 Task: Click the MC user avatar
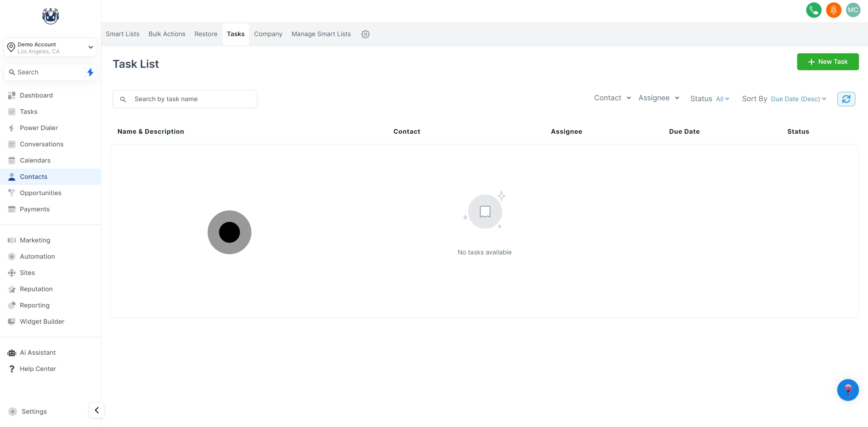853,10
